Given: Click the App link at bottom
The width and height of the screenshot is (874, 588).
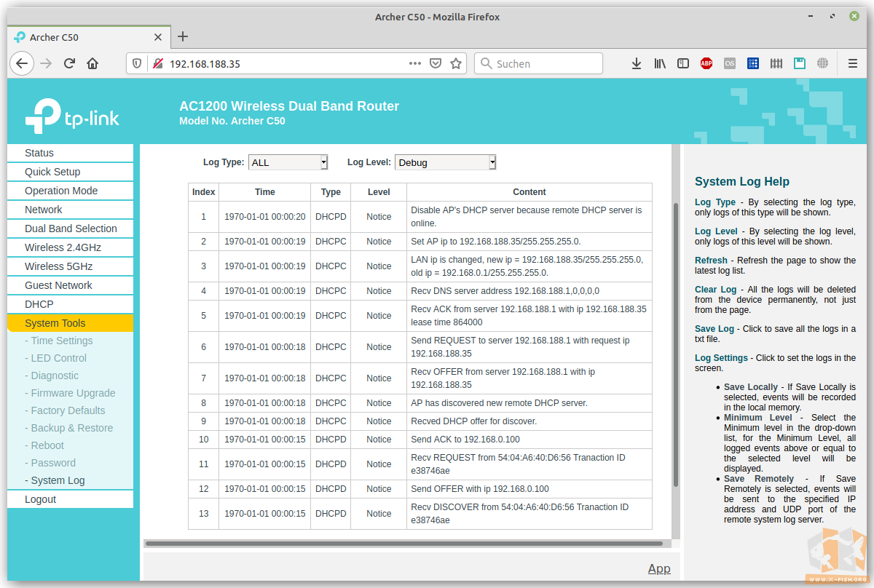Looking at the screenshot, I should pyautogui.click(x=659, y=568).
